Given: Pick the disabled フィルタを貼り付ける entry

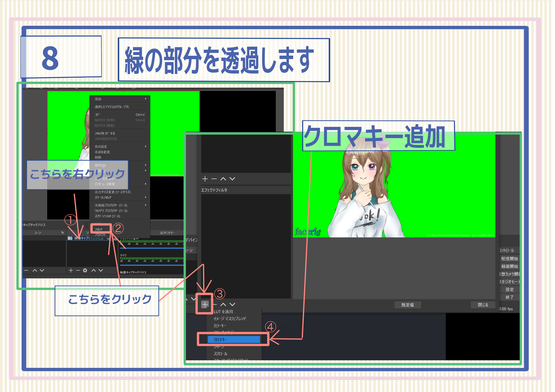Looking at the screenshot, I should click(106, 139).
